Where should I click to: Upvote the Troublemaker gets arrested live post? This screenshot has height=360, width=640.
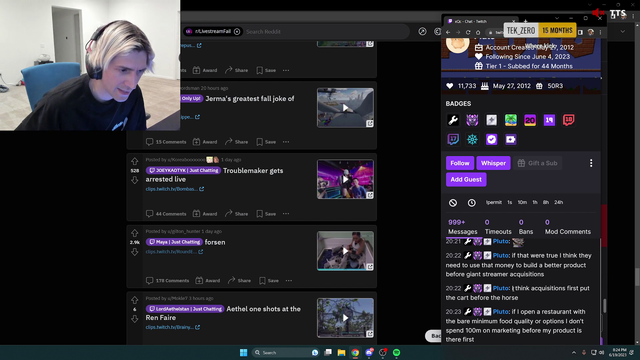(135, 161)
